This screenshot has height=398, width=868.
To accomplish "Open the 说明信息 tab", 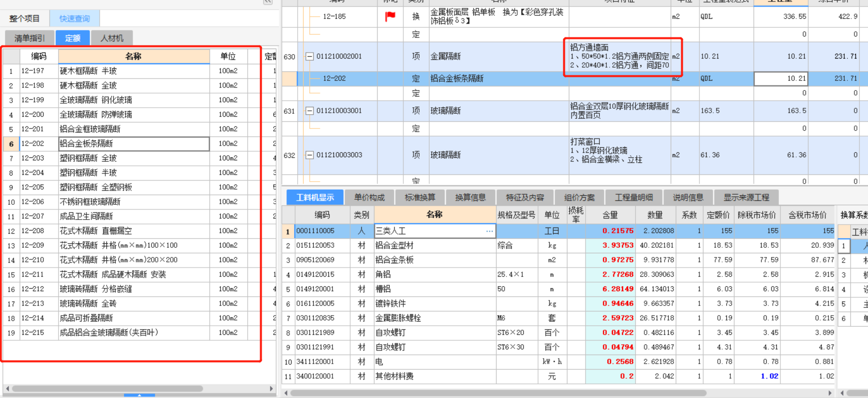I will point(688,197).
